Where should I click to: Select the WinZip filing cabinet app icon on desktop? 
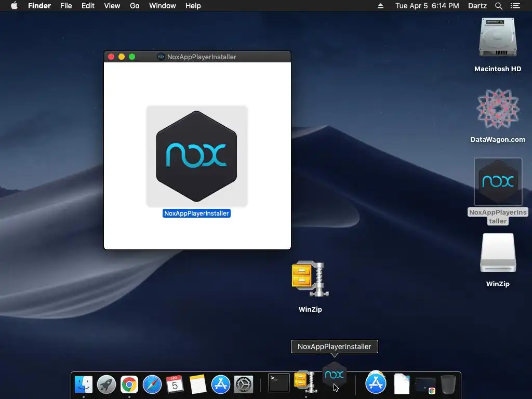click(x=310, y=280)
